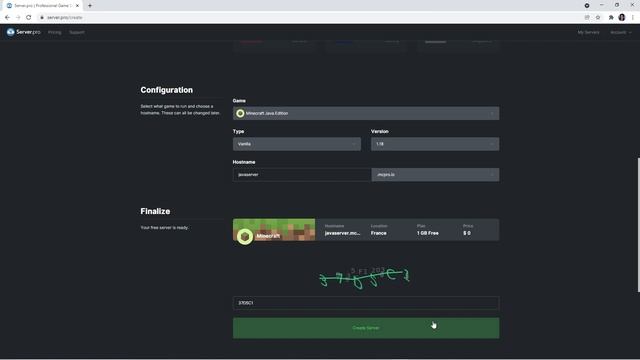Open the Version dropdown
The height and width of the screenshot is (360, 640).
(x=435, y=144)
